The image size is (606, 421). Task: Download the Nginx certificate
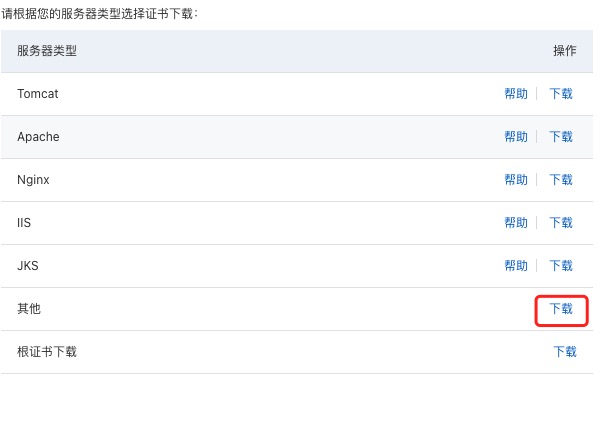561,180
